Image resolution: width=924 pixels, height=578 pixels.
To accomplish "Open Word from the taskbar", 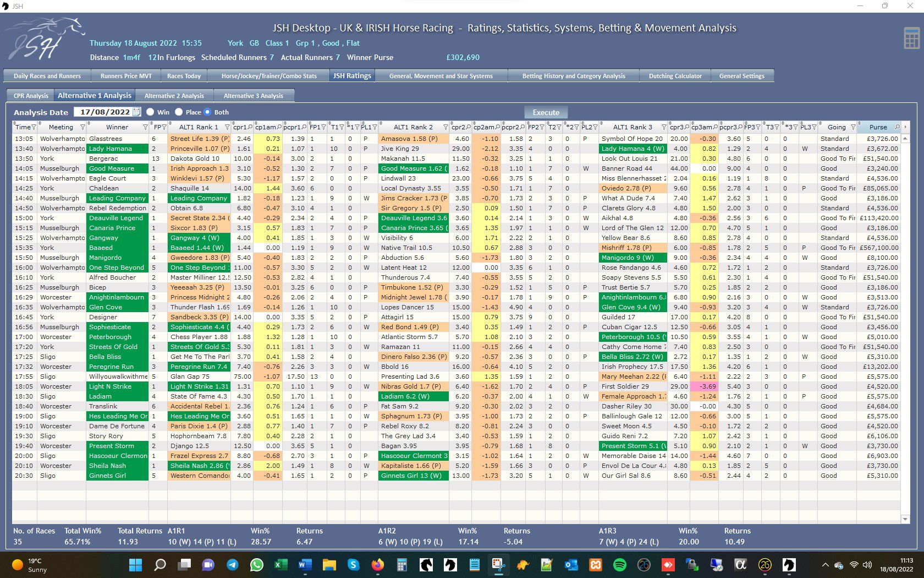I will tap(305, 565).
